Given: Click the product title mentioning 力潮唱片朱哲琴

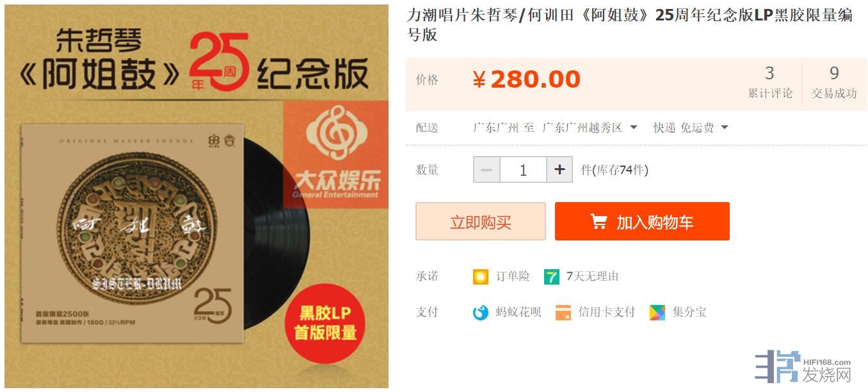Looking at the screenshot, I should 629,25.
